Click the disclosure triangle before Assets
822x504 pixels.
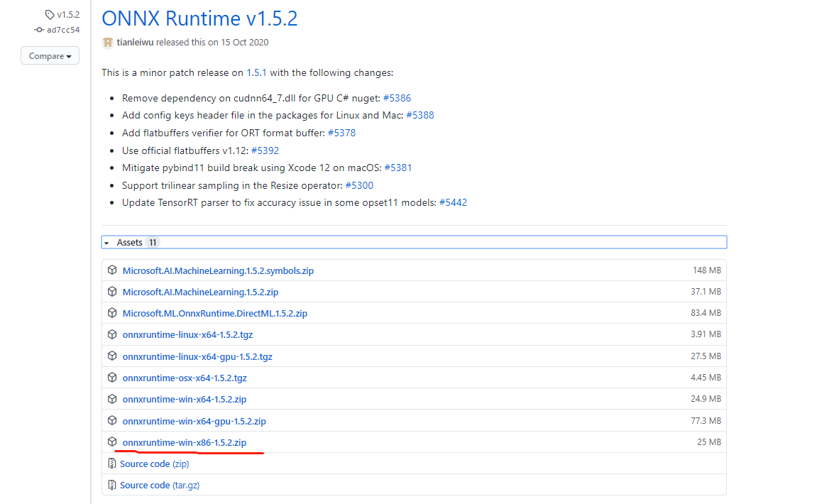[108, 241]
